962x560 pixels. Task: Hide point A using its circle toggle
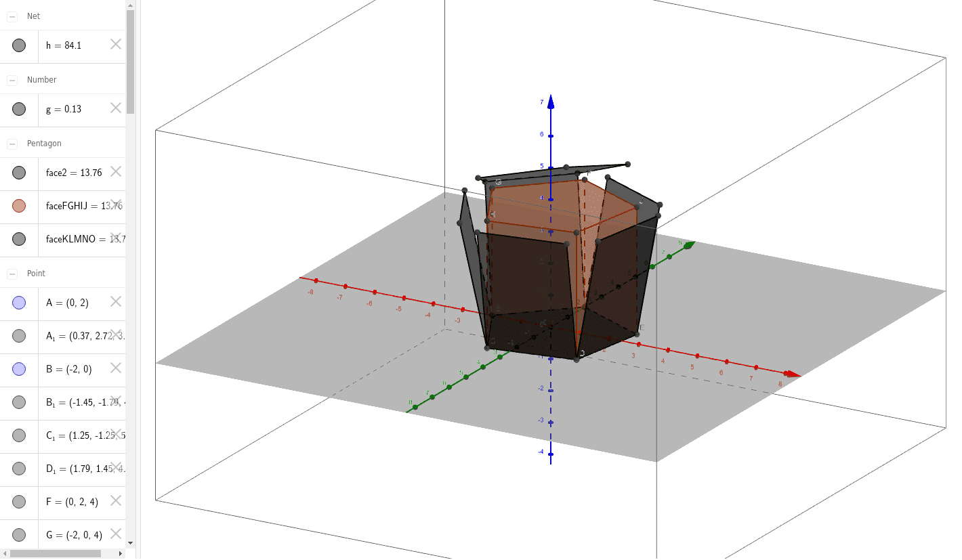(18, 302)
